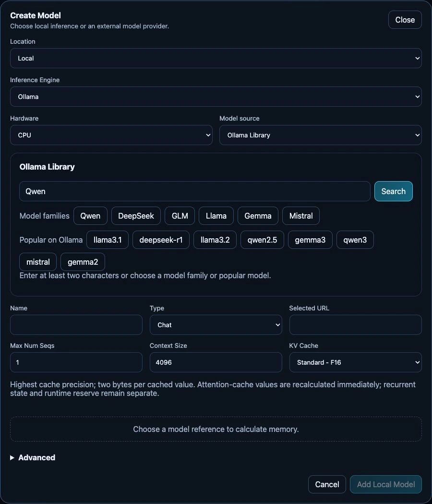Click the Add Local Model button

386,484
